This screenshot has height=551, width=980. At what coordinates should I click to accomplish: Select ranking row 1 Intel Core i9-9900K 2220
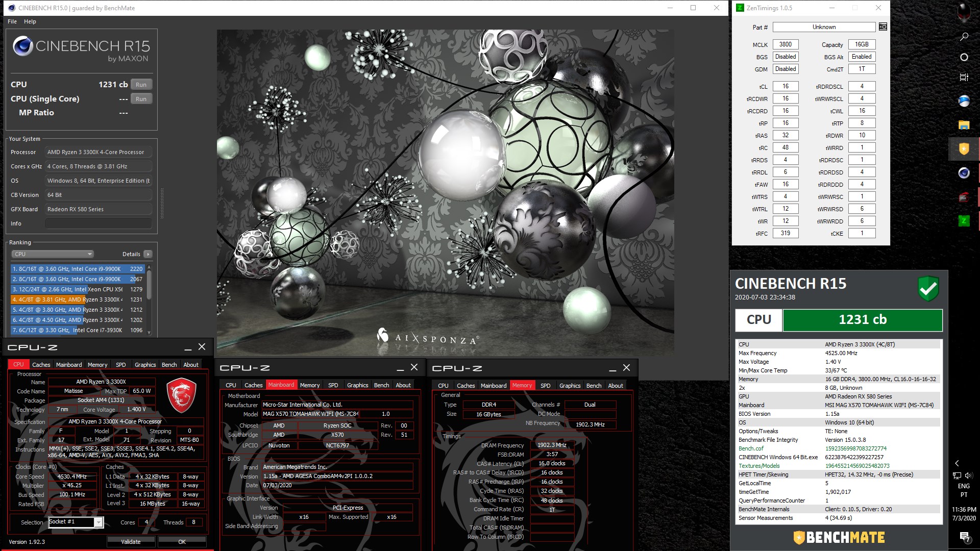click(78, 269)
